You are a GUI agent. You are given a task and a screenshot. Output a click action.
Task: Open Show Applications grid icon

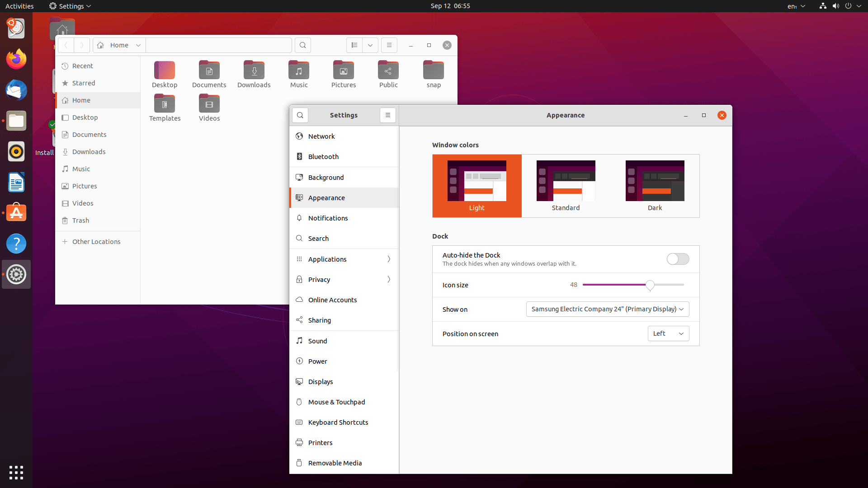pyautogui.click(x=16, y=473)
